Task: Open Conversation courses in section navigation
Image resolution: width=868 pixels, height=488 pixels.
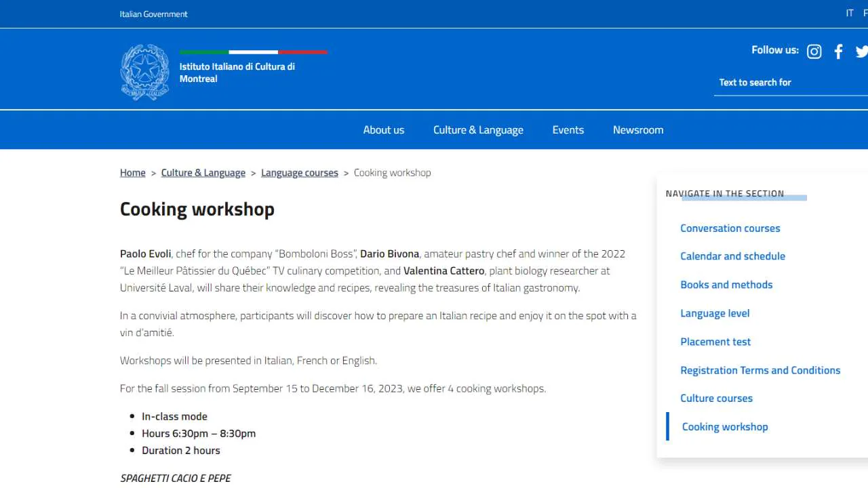Action: tap(730, 228)
